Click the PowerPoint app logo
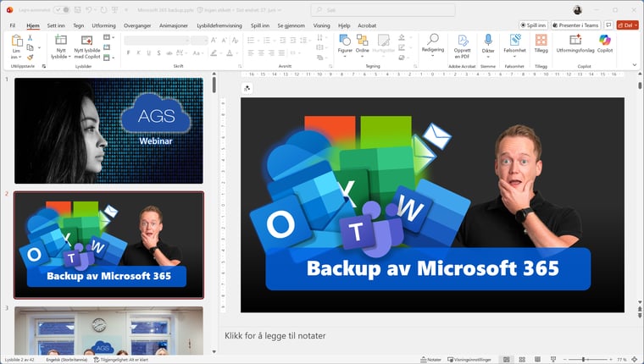 (9, 10)
